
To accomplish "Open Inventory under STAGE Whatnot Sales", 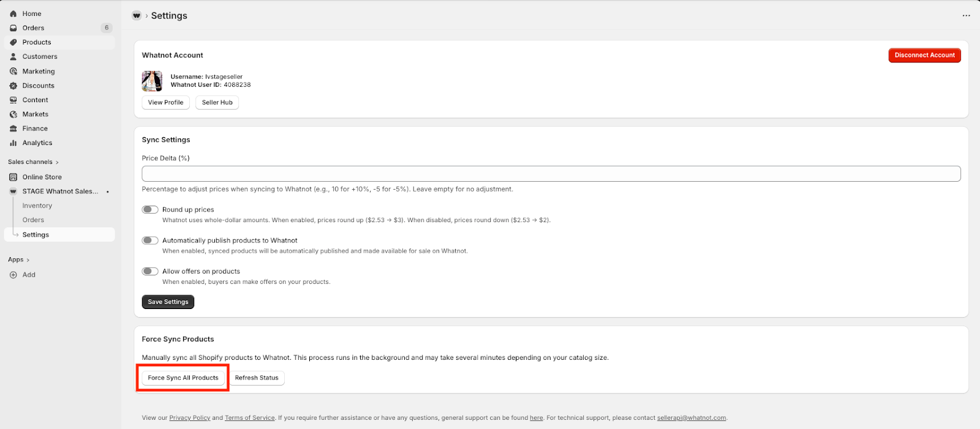I will point(37,206).
